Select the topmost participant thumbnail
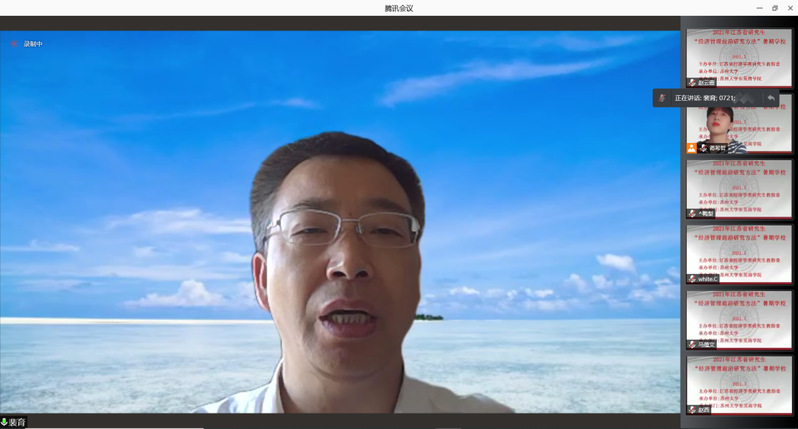The height and width of the screenshot is (429, 798). 739,57
